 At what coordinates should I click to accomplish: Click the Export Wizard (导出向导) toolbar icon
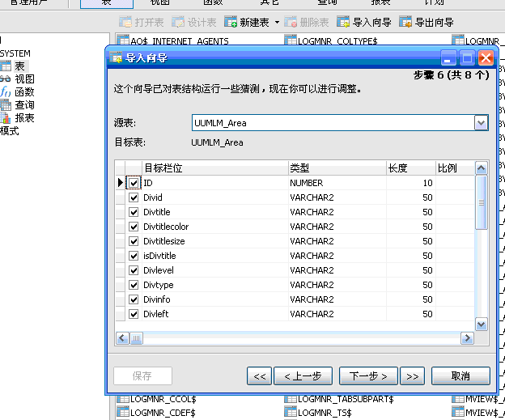tap(405, 23)
